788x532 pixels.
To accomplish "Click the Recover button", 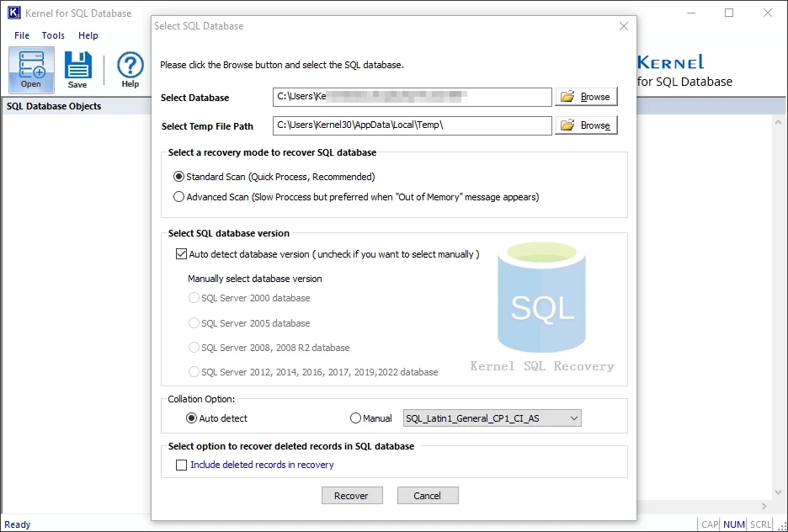I will (x=352, y=495).
